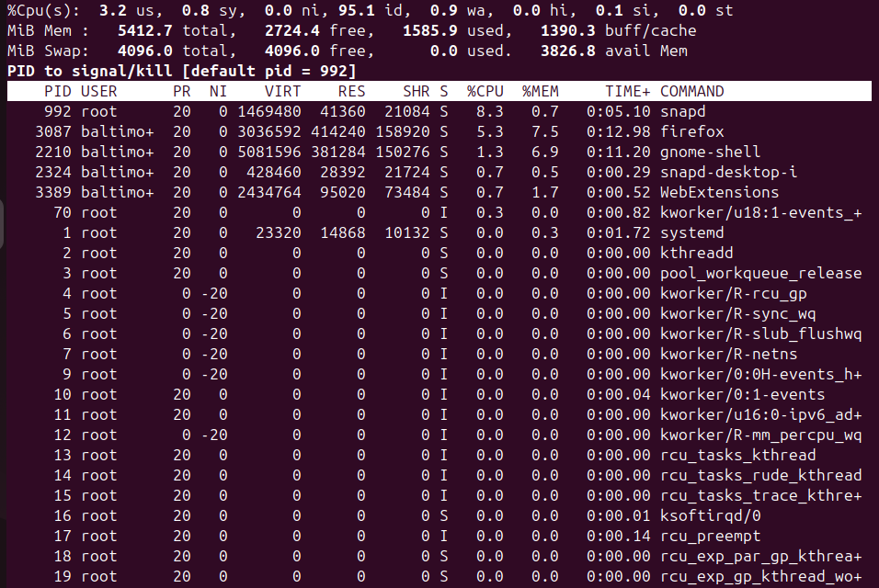879x588 pixels.
Task: Click the 95.1 id CPU value
Action: [x=356, y=10]
